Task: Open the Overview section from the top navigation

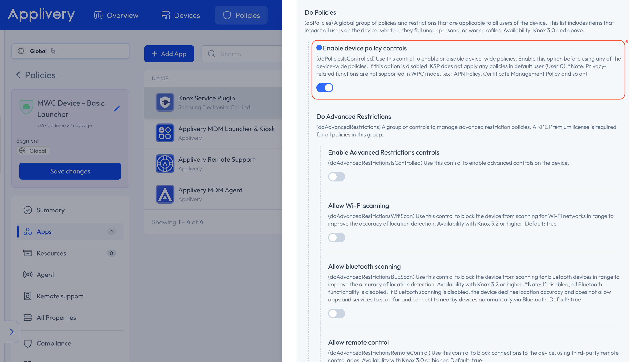Action: 116,15
